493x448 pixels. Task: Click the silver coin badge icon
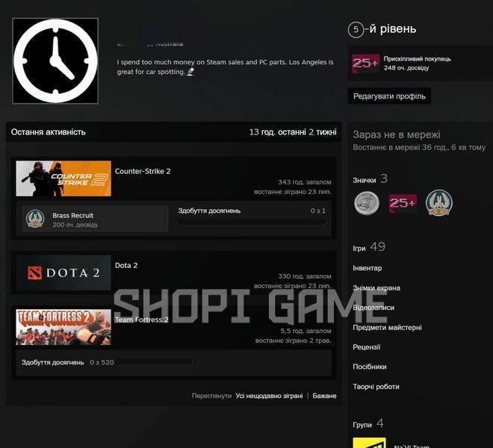coord(367,203)
